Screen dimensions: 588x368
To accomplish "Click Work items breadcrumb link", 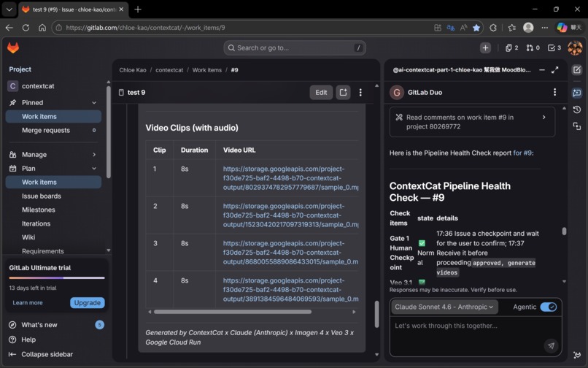I will (x=207, y=70).
